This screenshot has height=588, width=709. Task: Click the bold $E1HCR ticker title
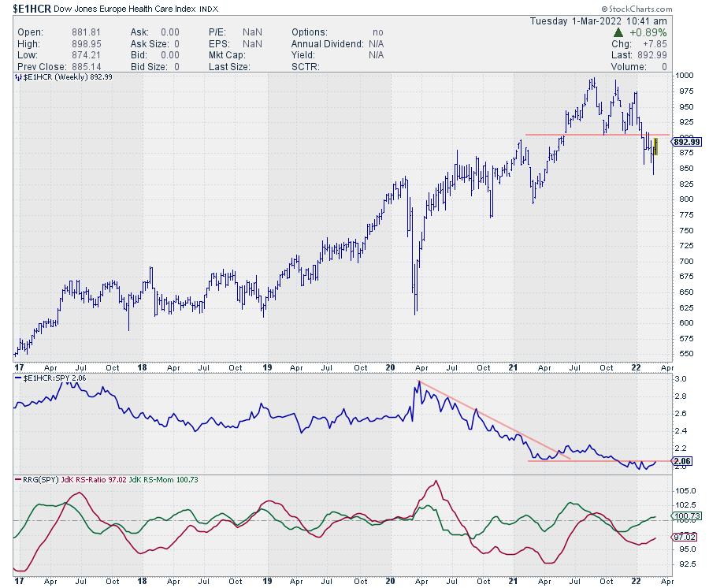click(27, 9)
